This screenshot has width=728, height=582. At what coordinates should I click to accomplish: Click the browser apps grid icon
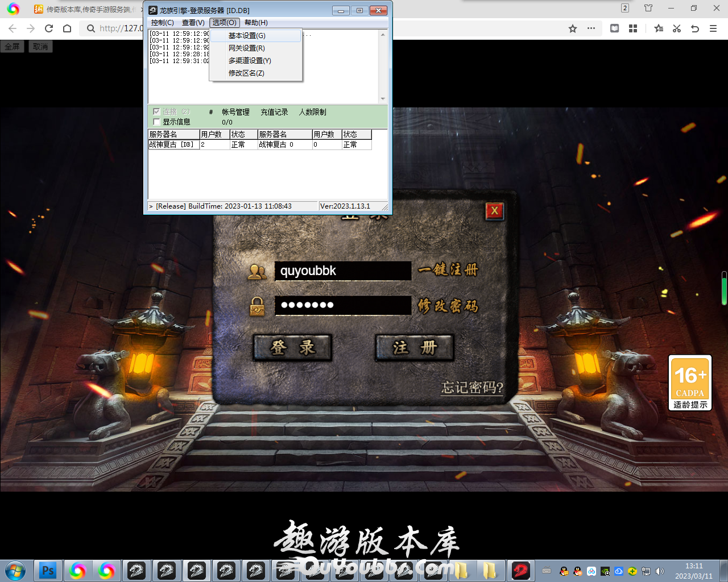[633, 28]
